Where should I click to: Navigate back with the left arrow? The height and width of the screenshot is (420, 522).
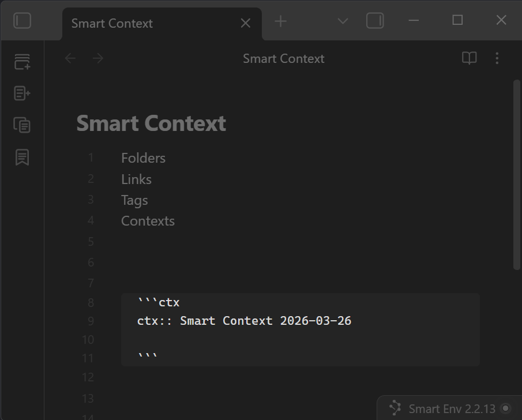70,58
